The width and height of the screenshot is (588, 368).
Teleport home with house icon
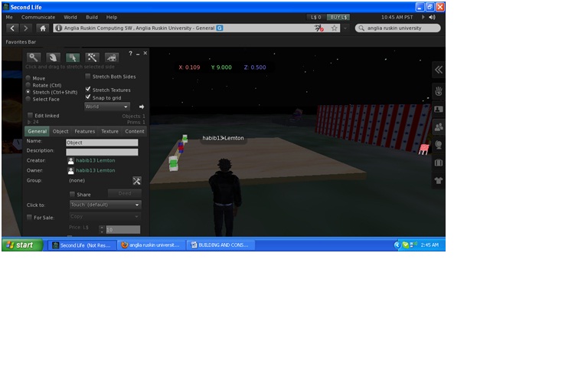[x=43, y=28]
